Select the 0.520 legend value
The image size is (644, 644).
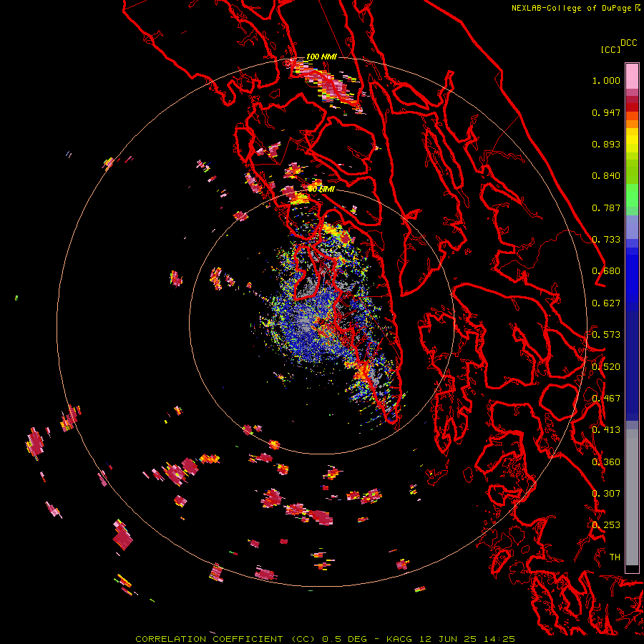coord(606,367)
